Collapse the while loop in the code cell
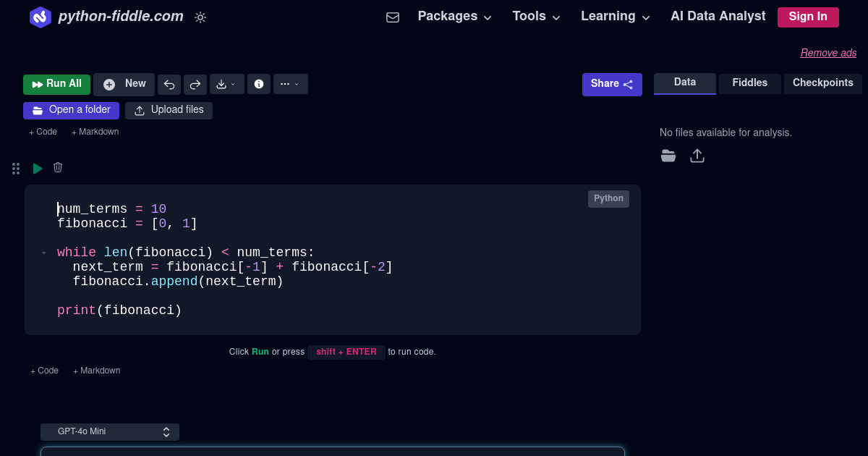 tap(43, 252)
